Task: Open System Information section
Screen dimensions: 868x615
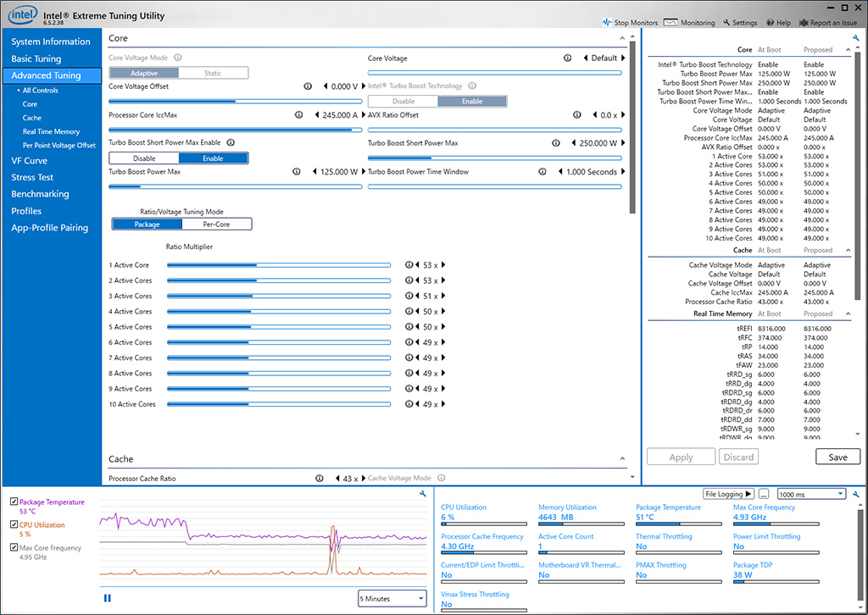Action: (51, 42)
